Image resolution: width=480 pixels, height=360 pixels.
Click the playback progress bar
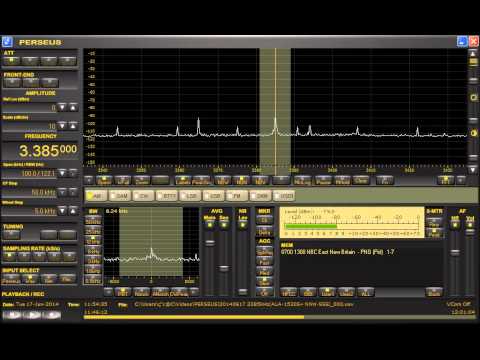pyautogui.click(x=279, y=317)
